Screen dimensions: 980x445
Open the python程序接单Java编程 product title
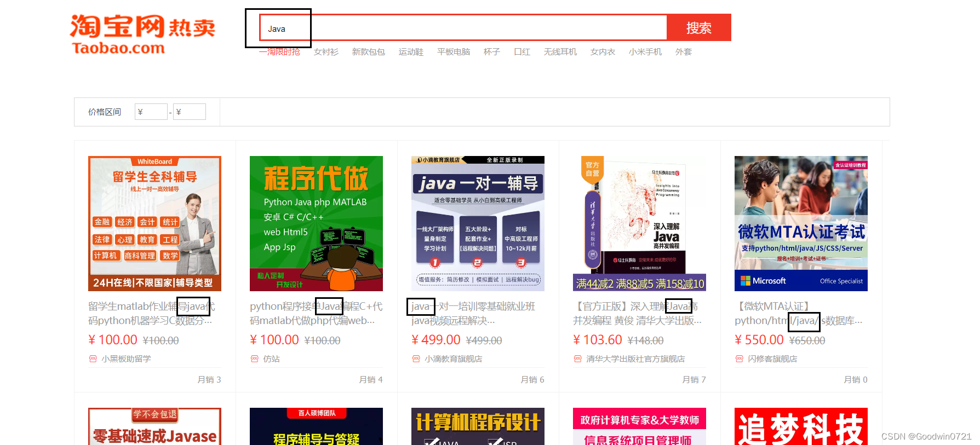(x=316, y=314)
